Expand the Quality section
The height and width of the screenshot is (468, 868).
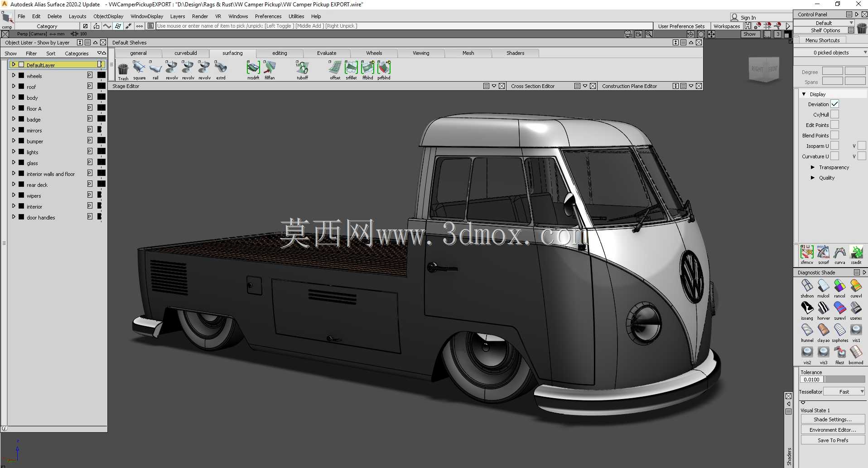coord(813,178)
